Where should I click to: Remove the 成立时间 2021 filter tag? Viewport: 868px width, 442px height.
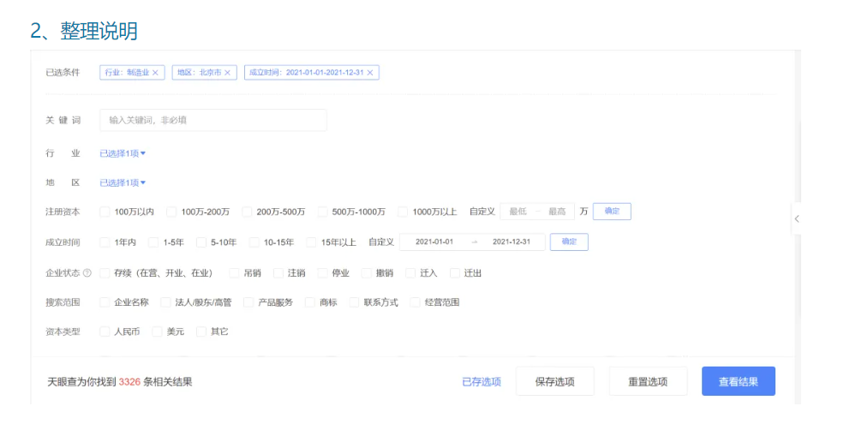(370, 73)
